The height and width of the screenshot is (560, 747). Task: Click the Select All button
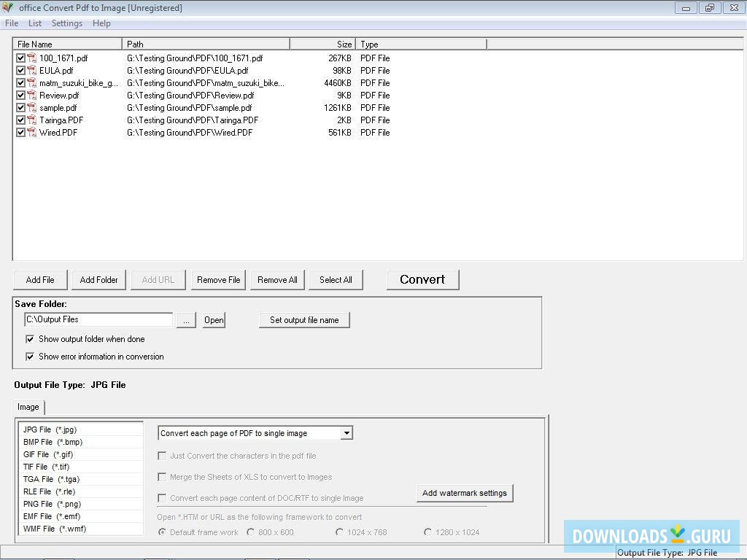pos(336,280)
